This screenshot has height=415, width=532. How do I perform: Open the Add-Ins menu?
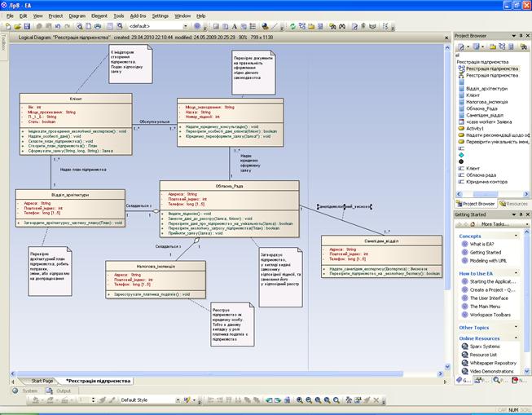[139, 15]
